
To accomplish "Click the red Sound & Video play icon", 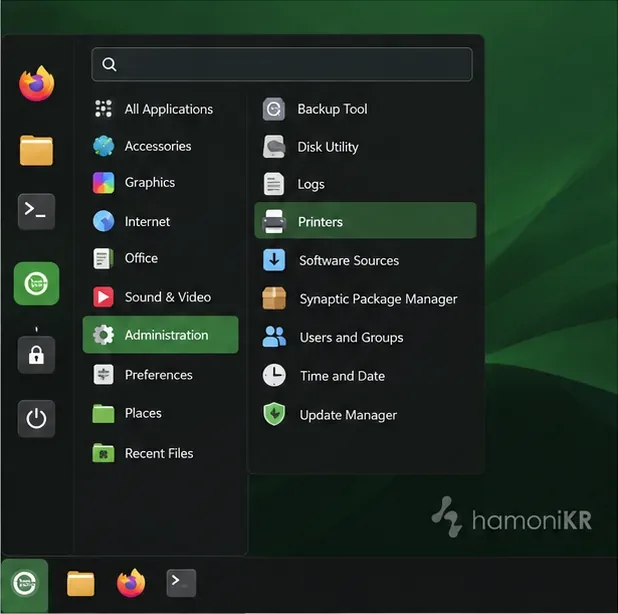I will pyautogui.click(x=103, y=296).
